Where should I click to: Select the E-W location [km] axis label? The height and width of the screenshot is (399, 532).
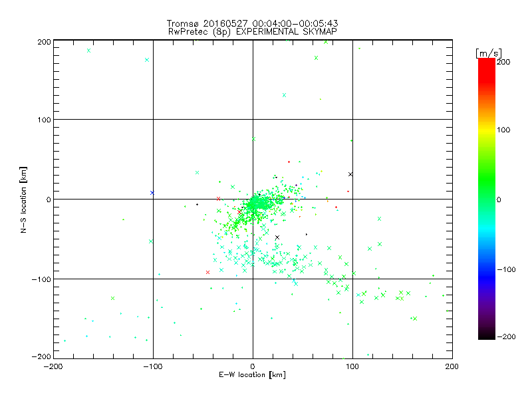[x=252, y=374]
